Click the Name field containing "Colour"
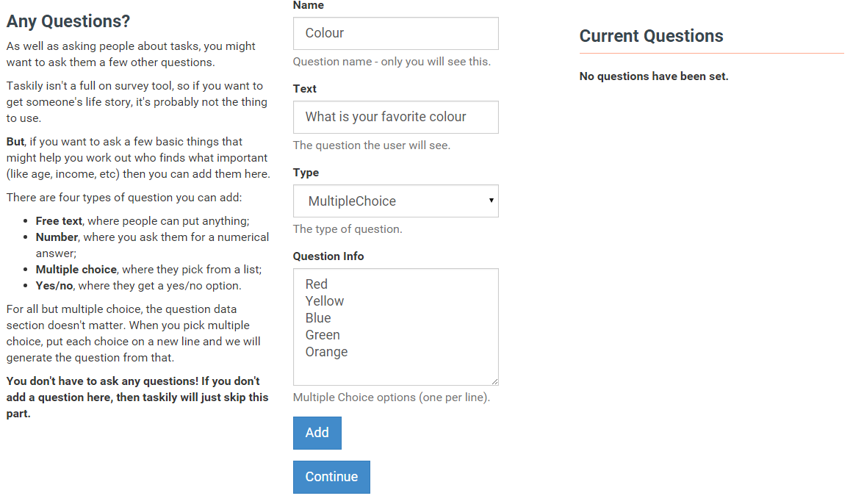This screenshot has height=504, width=853. (x=395, y=34)
